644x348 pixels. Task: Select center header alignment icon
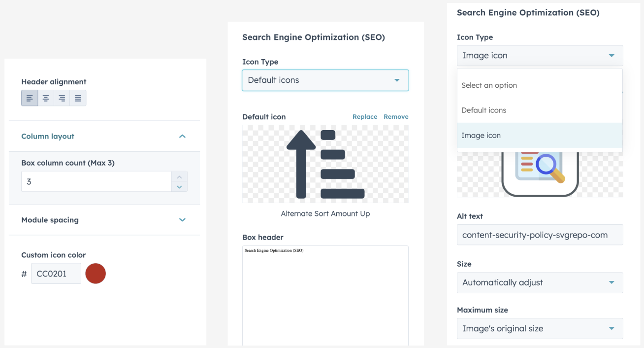tap(46, 98)
